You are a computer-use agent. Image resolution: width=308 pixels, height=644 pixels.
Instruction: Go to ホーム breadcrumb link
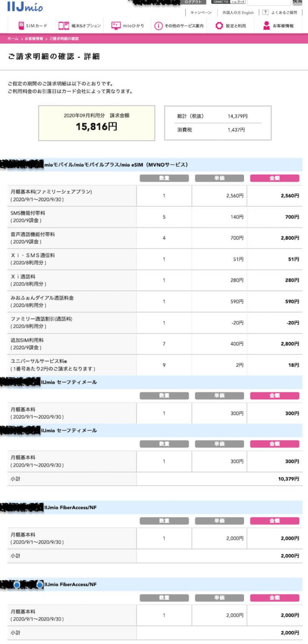point(13,38)
